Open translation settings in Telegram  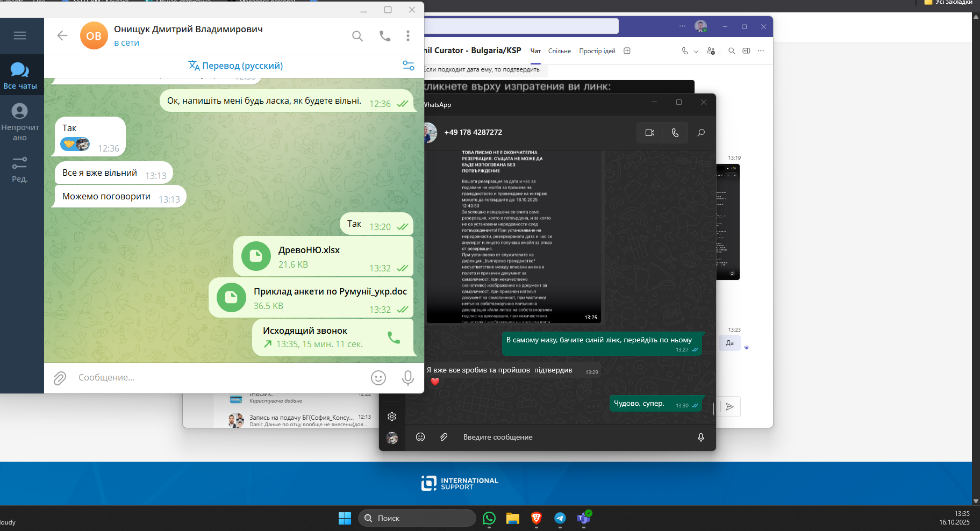pos(409,66)
